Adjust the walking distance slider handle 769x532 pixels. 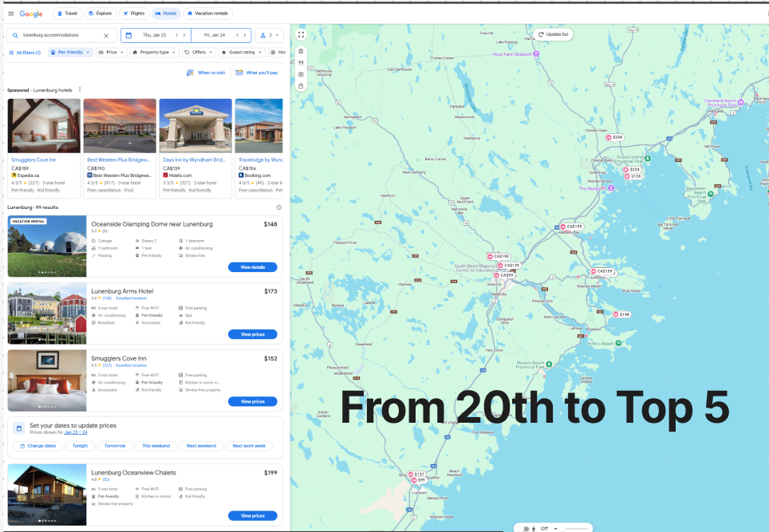click(x=564, y=529)
